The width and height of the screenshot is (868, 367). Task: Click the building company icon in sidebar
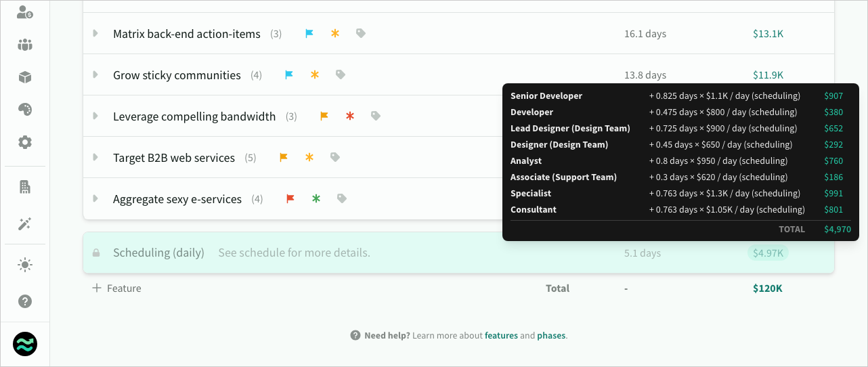(25, 188)
